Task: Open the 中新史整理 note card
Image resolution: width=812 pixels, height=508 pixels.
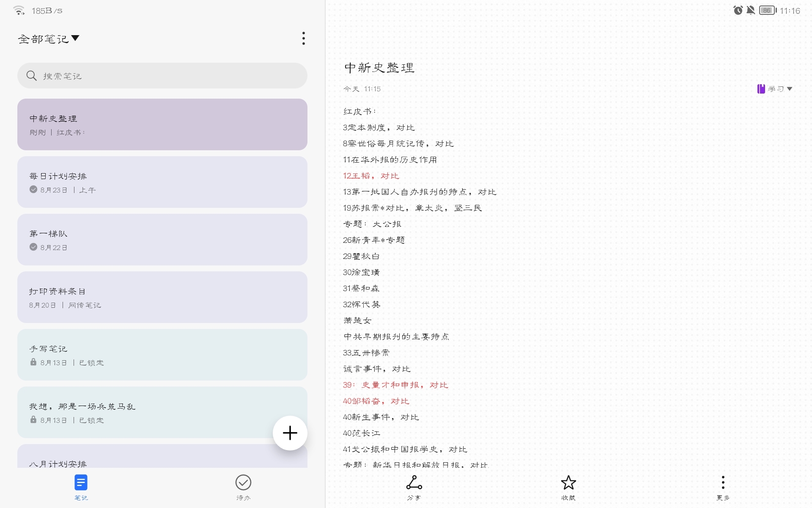Action: pos(162,124)
